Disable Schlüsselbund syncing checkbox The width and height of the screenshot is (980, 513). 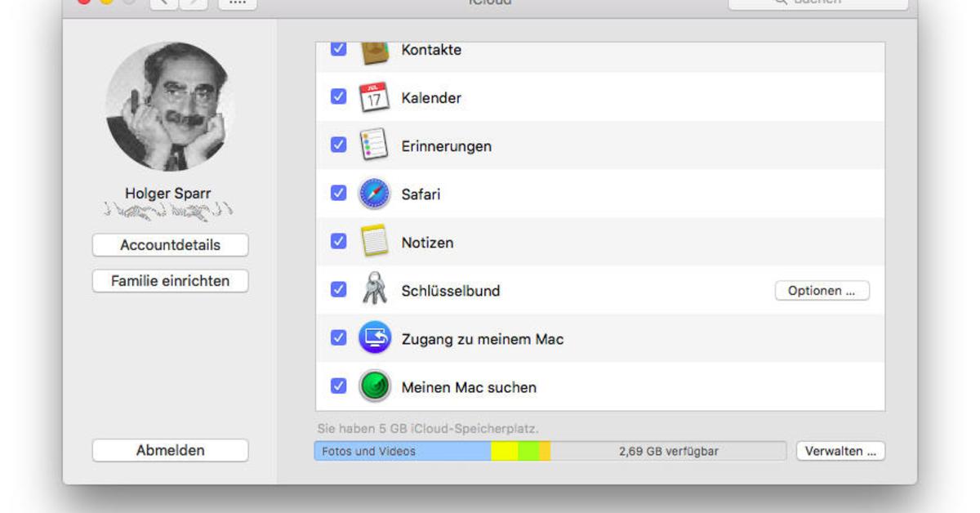coord(338,290)
